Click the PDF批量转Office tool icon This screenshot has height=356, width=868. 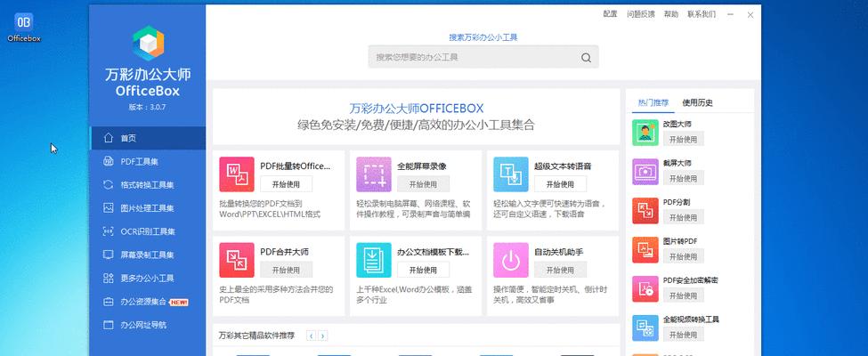[237, 174]
